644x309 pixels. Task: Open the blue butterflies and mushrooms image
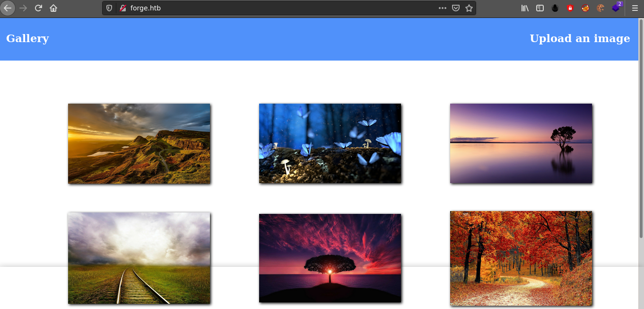click(x=330, y=143)
